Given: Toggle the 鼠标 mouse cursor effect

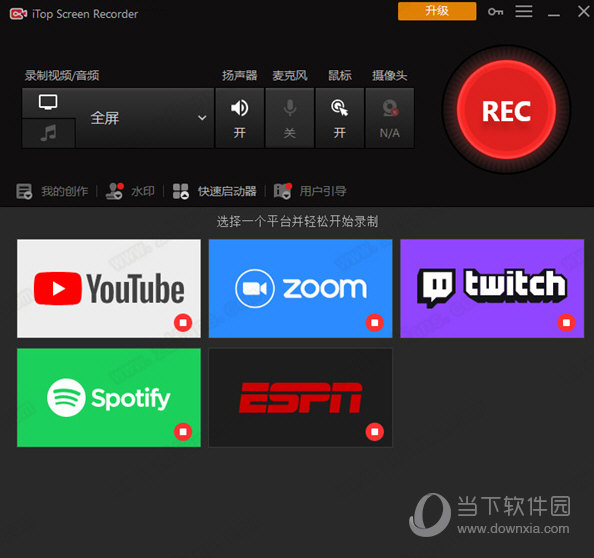Looking at the screenshot, I should (x=340, y=118).
